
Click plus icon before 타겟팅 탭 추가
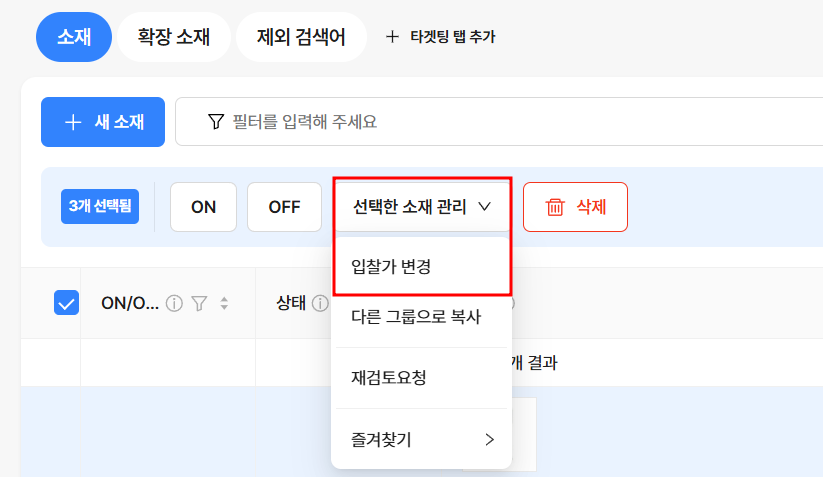tap(392, 37)
